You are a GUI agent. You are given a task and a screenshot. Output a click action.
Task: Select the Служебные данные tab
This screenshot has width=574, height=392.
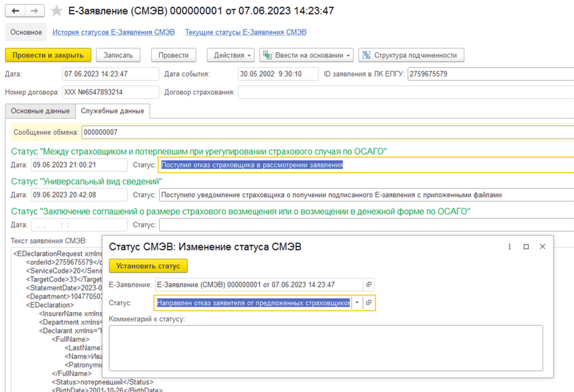pos(112,111)
